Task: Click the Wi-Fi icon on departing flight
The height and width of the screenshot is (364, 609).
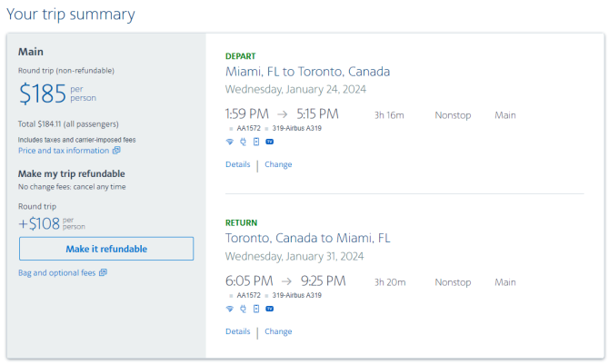Action: pos(230,142)
